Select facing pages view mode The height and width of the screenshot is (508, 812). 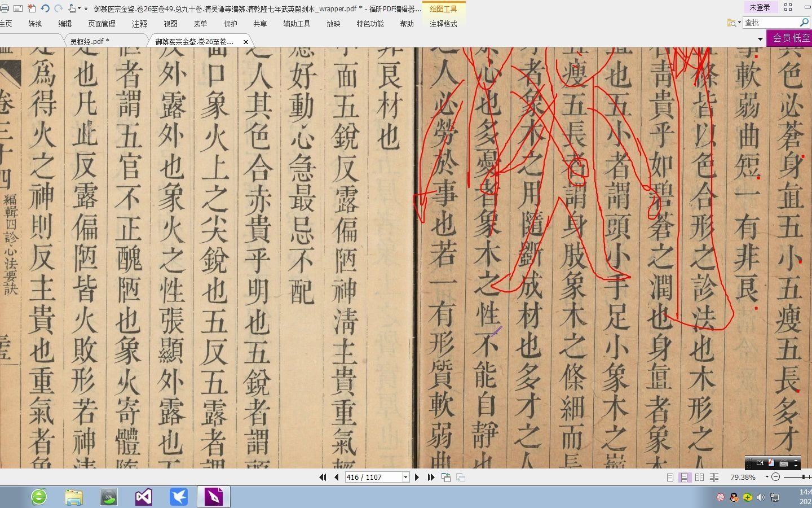tap(699, 477)
